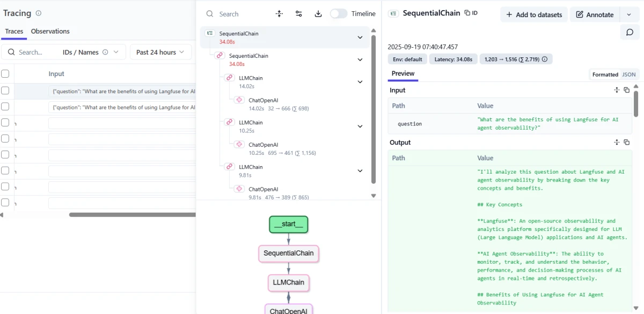Viewport: 644px width, 314px height.
Task: Open the dropdown arrow beside Annotate
Action: pyautogui.click(x=629, y=14)
